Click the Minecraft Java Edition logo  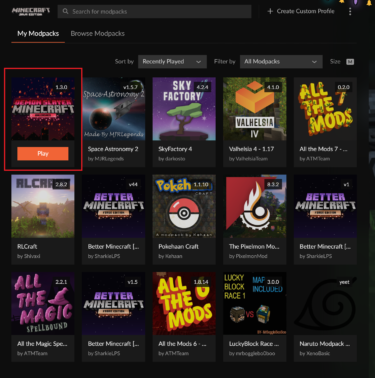(x=31, y=11)
